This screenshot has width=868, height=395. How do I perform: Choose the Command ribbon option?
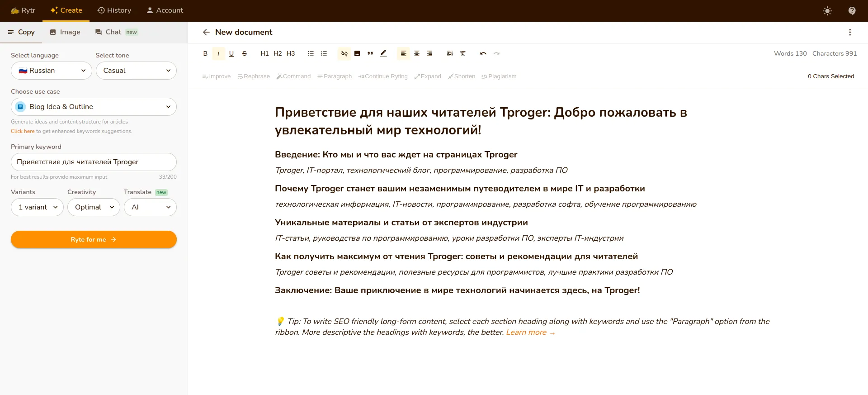point(293,76)
